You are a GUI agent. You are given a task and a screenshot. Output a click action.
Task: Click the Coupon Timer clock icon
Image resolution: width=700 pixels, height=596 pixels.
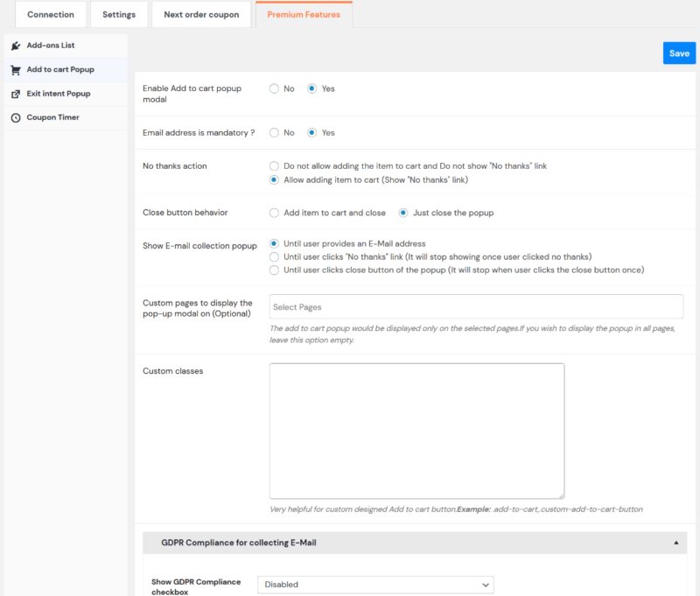tap(16, 118)
